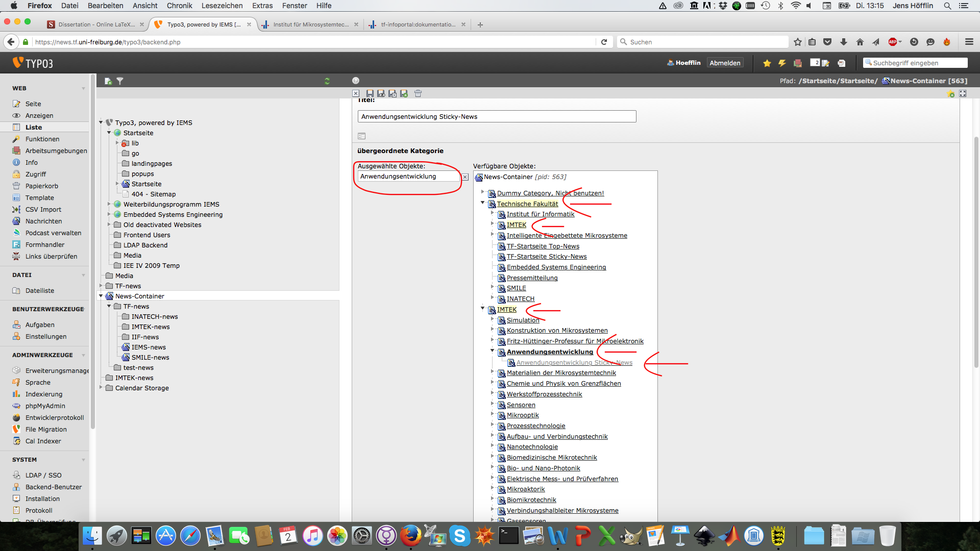
Task: Select the Sensoren category link
Action: pyautogui.click(x=521, y=405)
